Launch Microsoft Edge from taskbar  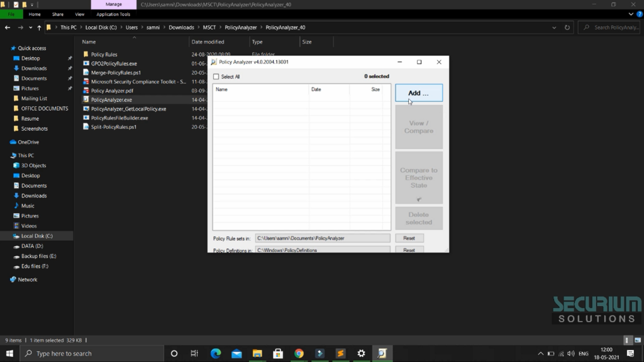tap(216, 353)
